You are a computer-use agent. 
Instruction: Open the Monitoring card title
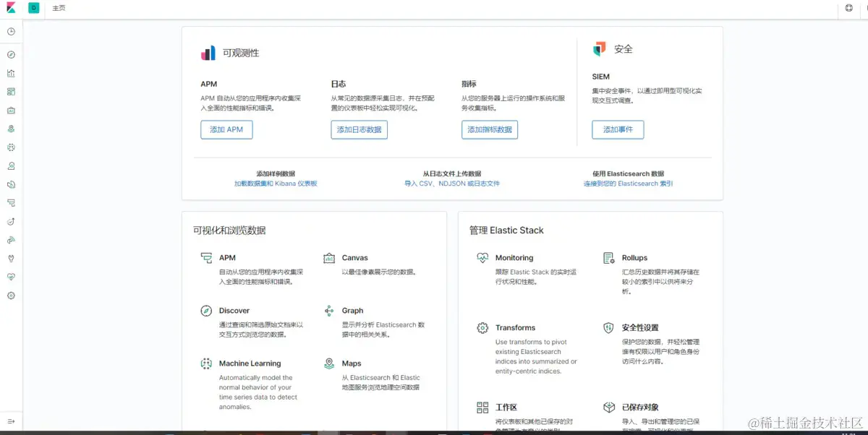point(514,258)
